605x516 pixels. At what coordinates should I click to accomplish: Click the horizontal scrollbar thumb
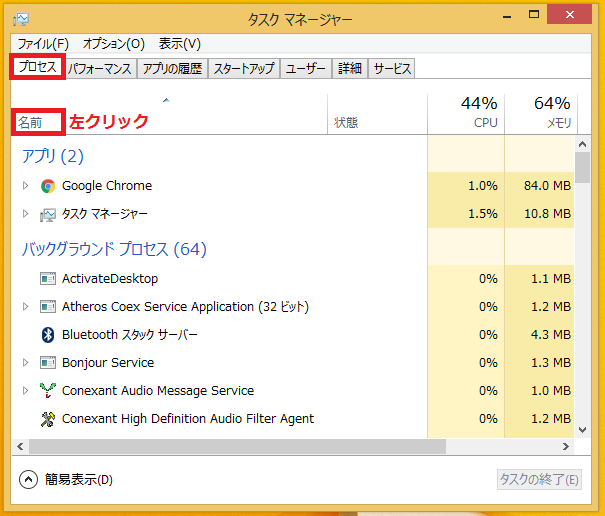238,447
